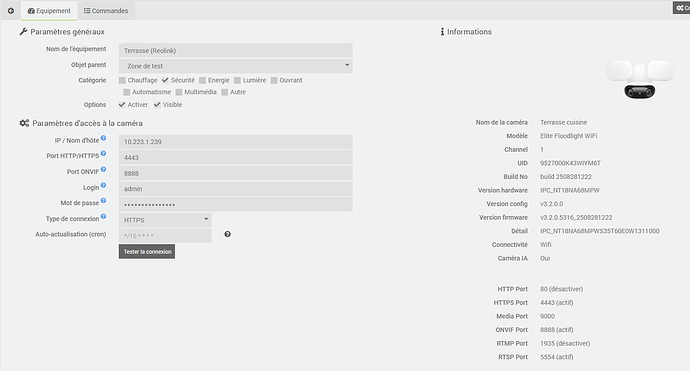Screen dimensions: 690x371
Task: Edit the HTTP/HTTPS port field 4443
Action: pos(235,157)
